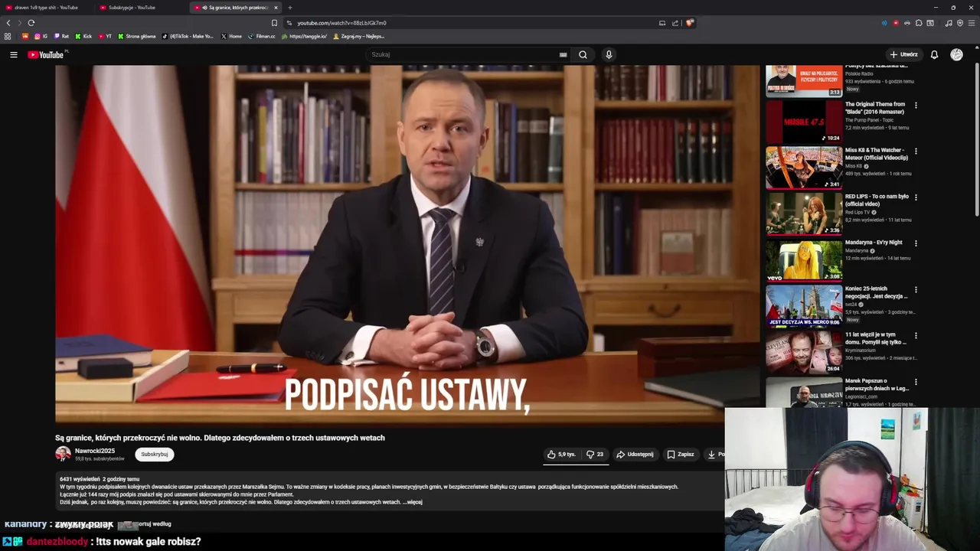Open the X Home bookmark
Image resolution: width=980 pixels, height=551 pixels.
[231, 36]
